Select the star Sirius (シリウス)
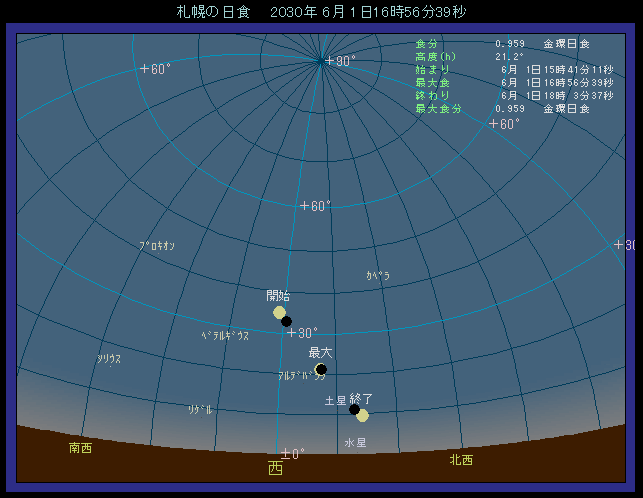This screenshot has height=498, width=643. [x=109, y=359]
